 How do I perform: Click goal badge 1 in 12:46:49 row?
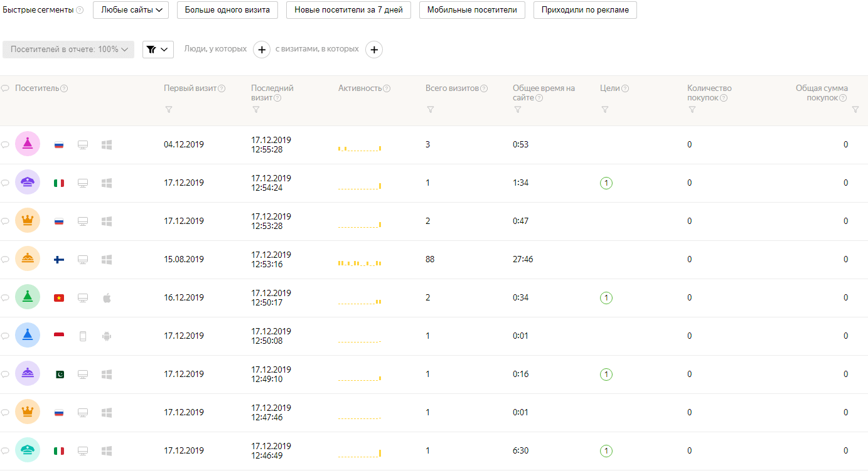(x=606, y=451)
